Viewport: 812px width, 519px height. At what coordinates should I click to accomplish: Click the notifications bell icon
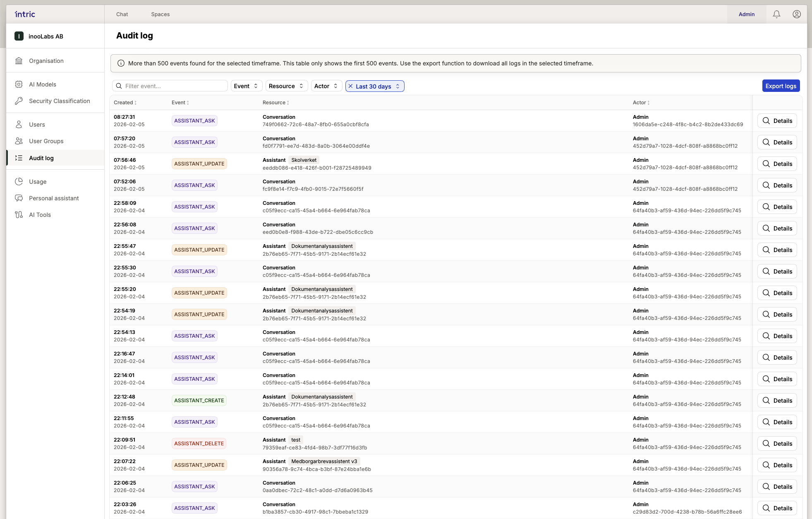[776, 14]
